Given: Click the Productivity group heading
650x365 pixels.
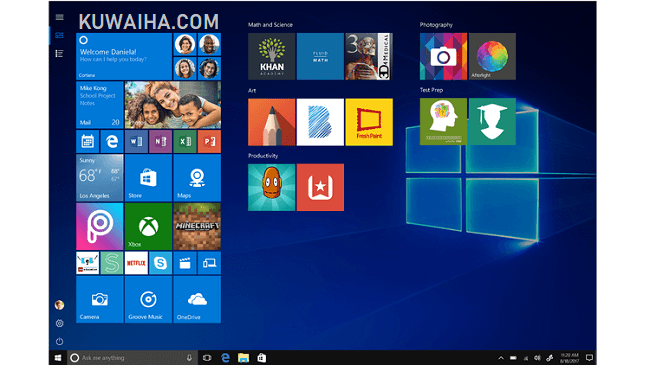Looking at the screenshot, I should tap(263, 156).
